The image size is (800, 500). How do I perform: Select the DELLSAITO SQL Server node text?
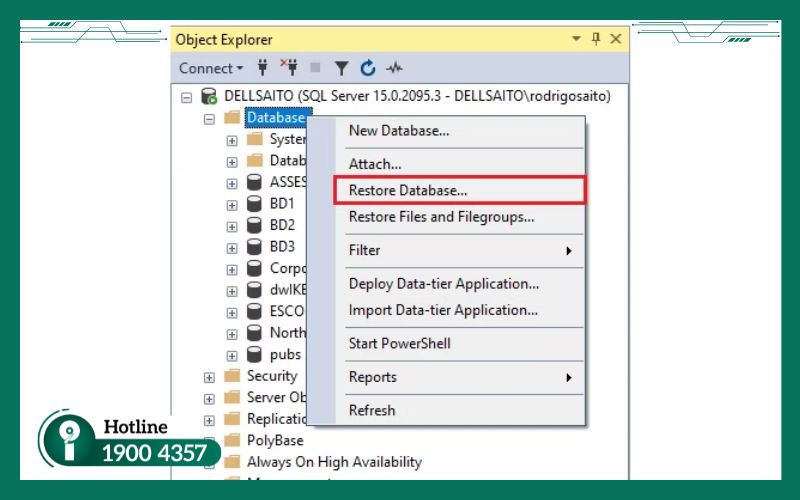pos(417,96)
